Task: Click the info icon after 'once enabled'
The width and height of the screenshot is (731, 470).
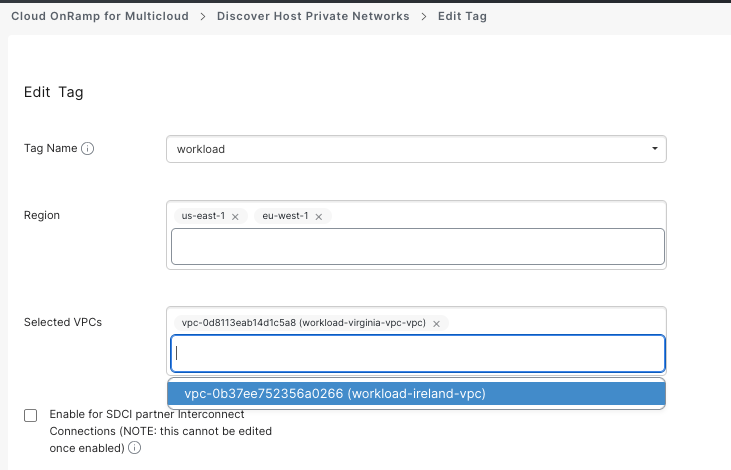Action: tap(134, 448)
